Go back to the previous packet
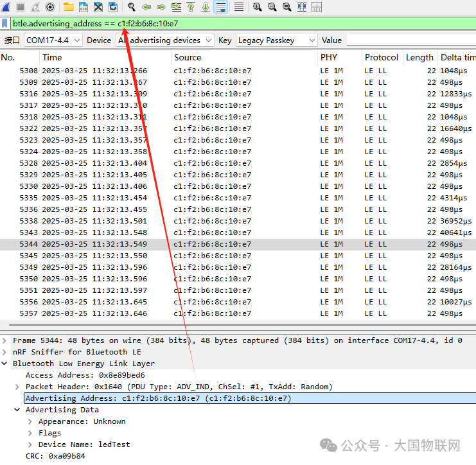The width and height of the screenshot is (476, 465). [146, 6]
